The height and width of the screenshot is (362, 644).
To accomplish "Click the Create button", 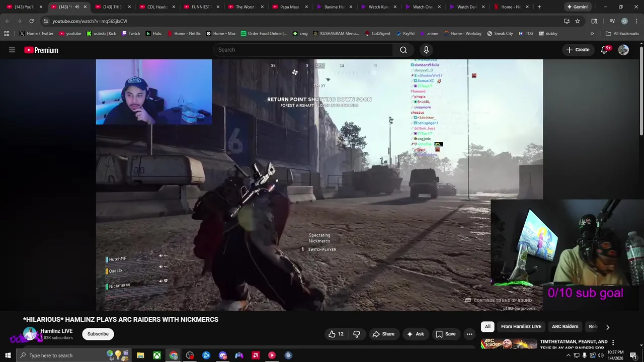I will [x=578, y=50].
